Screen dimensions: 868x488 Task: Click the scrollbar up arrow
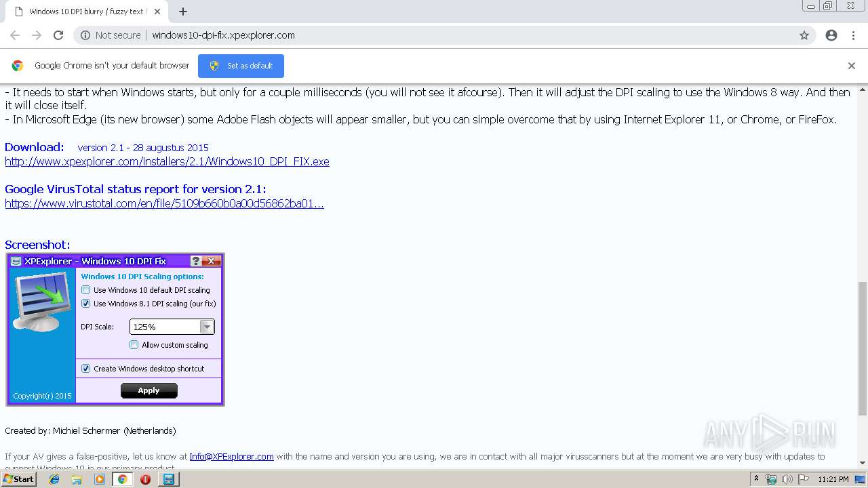(863, 89)
